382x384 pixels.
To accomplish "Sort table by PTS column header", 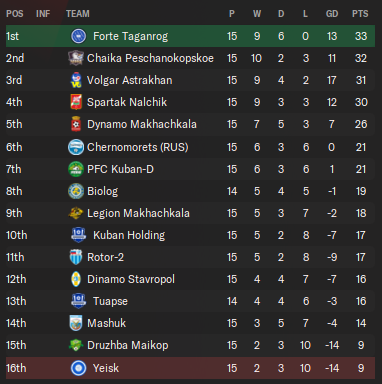I will (x=360, y=14).
